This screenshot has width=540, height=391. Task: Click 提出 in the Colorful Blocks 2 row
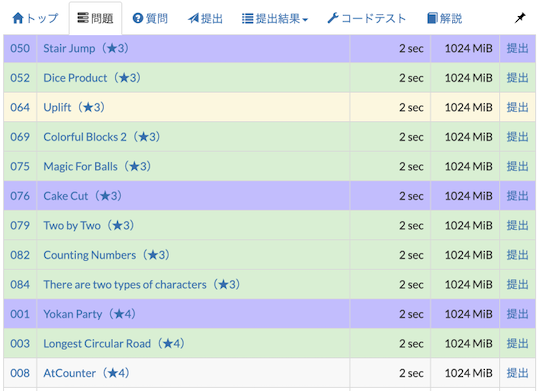click(x=517, y=137)
